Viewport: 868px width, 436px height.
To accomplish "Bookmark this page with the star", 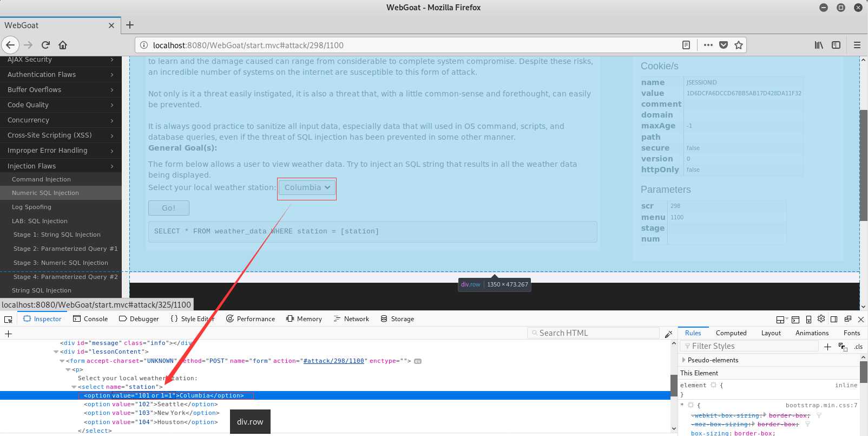I will pyautogui.click(x=739, y=45).
